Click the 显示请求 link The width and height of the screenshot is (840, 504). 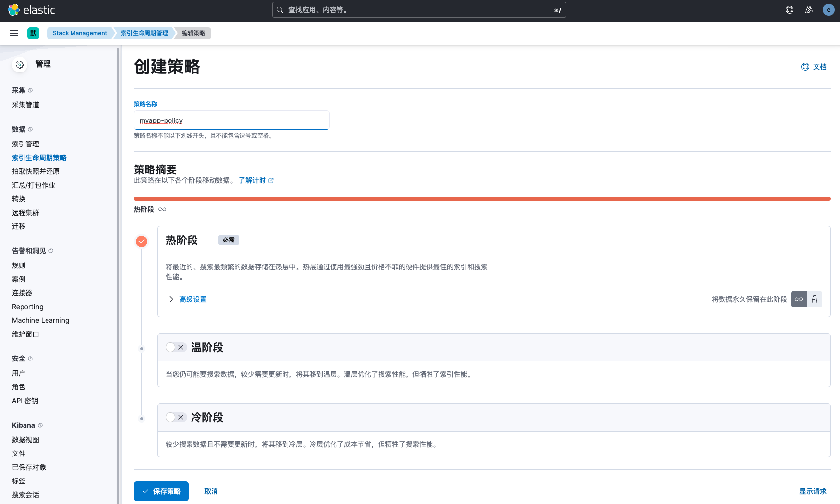point(813,491)
